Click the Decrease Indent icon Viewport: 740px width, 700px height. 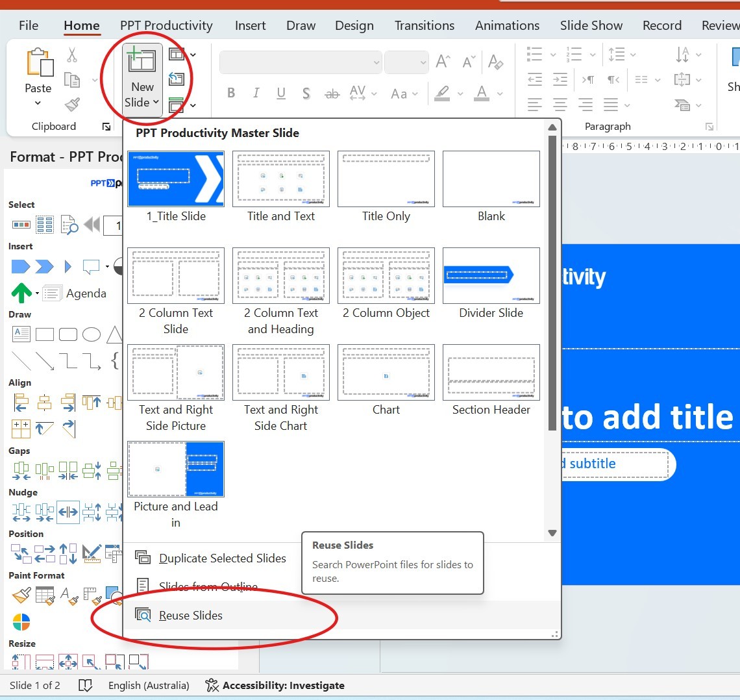click(x=535, y=79)
